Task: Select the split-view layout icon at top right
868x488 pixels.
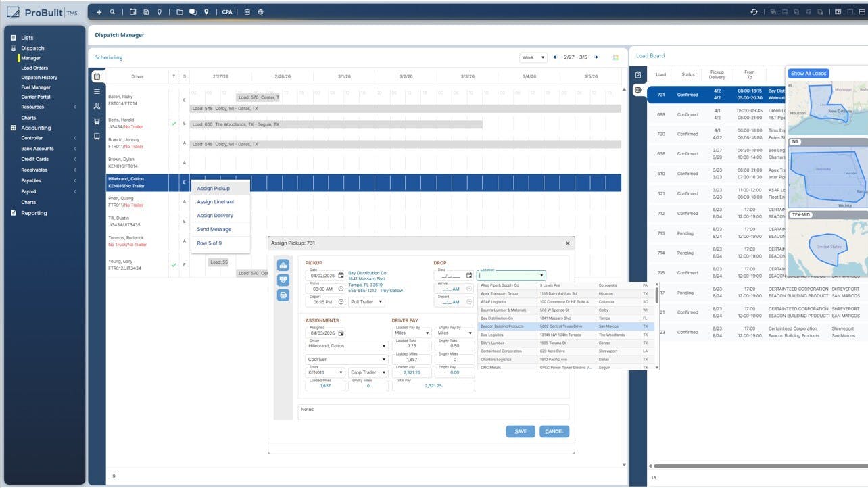Action: pyautogui.click(x=849, y=11)
